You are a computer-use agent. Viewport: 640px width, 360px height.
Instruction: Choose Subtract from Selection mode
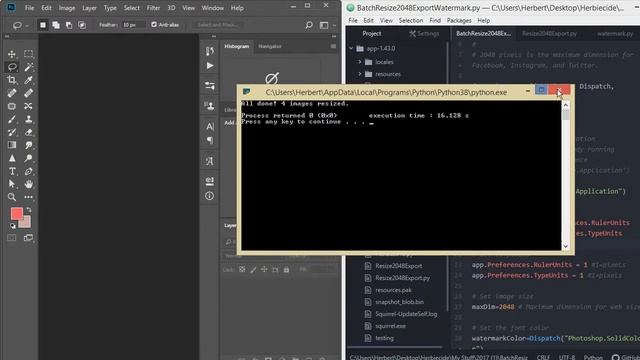tap(69, 25)
